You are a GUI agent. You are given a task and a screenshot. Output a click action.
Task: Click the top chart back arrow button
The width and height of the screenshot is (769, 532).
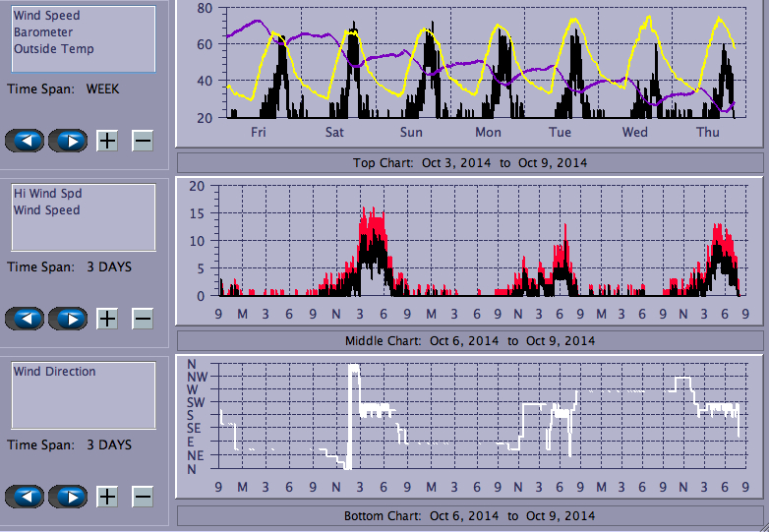25,141
